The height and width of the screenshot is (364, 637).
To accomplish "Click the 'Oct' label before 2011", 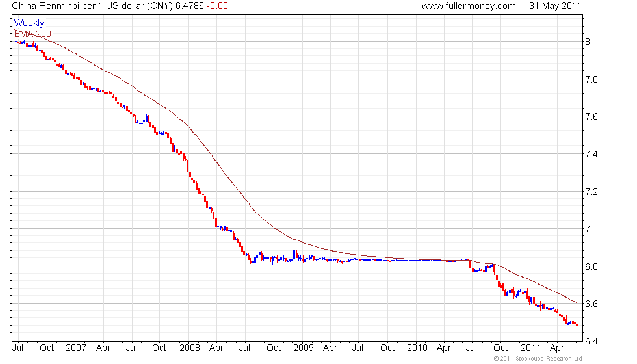I will 500,348.
